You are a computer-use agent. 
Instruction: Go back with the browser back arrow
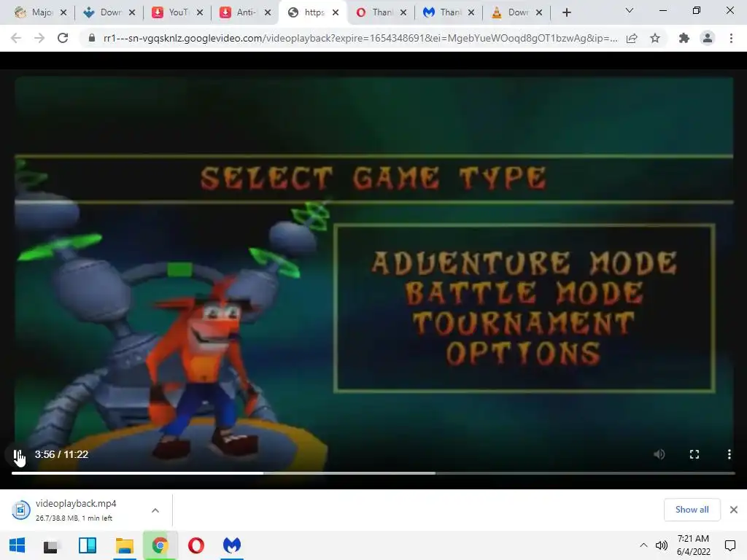click(16, 38)
